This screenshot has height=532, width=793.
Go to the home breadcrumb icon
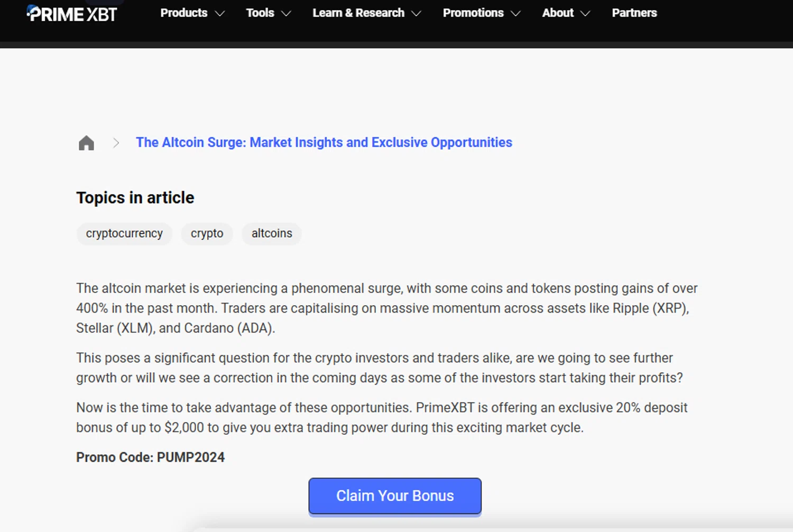pyautogui.click(x=86, y=143)
